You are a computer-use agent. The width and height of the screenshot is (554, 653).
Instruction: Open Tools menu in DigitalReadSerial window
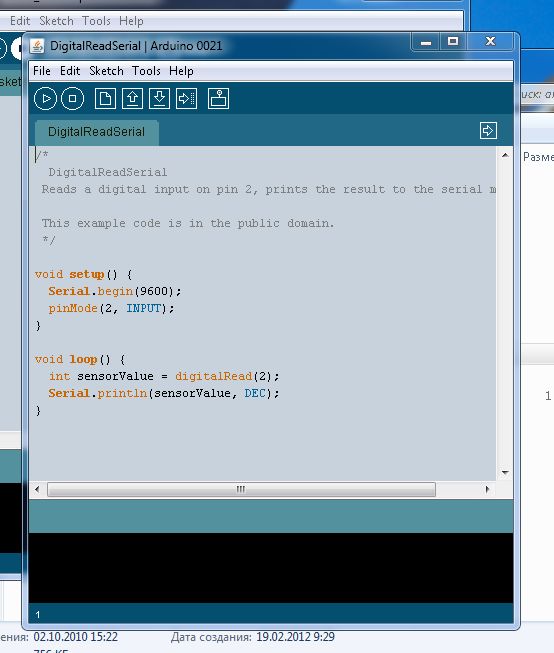146,71
